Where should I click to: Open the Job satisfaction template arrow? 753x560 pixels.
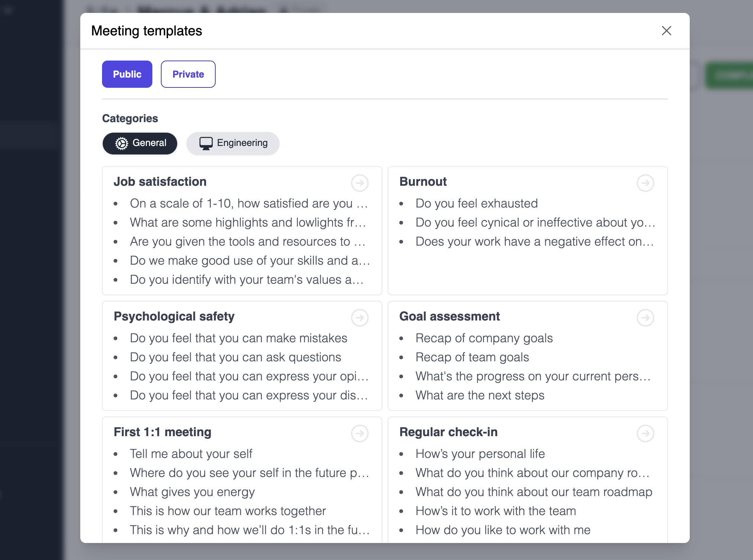pos(359,183)
